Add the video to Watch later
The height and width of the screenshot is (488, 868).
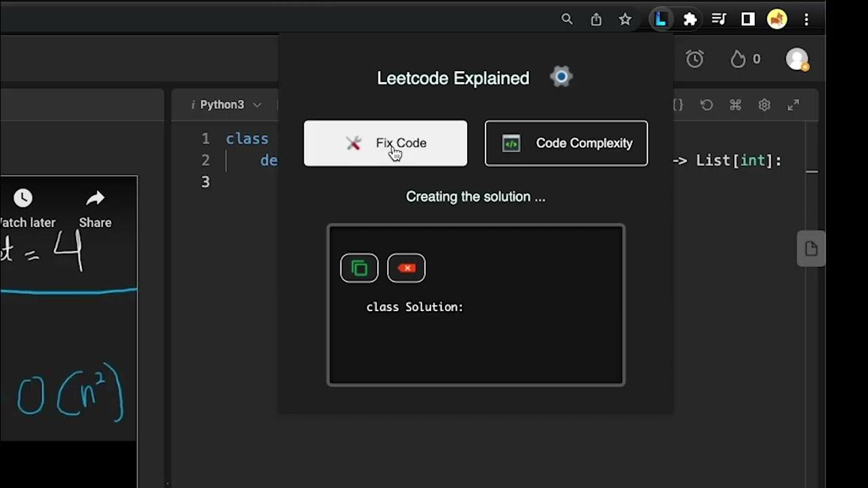tap(24, 208)
